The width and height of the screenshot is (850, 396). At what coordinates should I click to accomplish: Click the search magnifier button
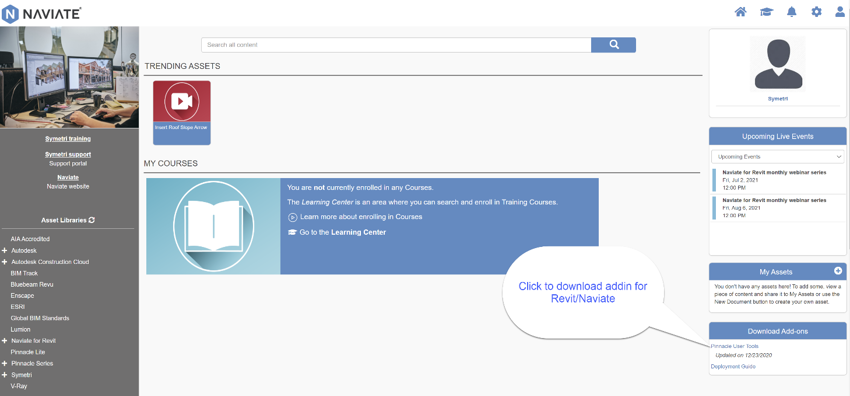pos(614,45)
